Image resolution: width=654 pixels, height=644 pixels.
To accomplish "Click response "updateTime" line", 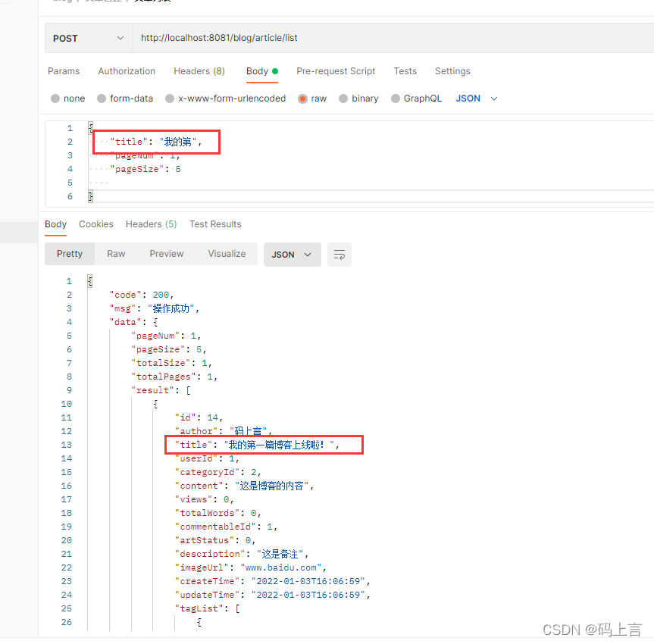I will [x=272, y=596].
